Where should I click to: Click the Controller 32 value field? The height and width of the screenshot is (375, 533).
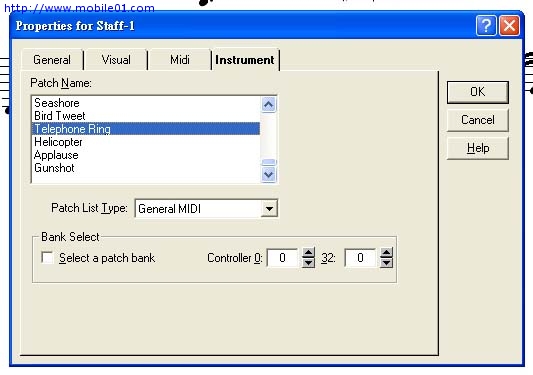(x=360, y=258)
